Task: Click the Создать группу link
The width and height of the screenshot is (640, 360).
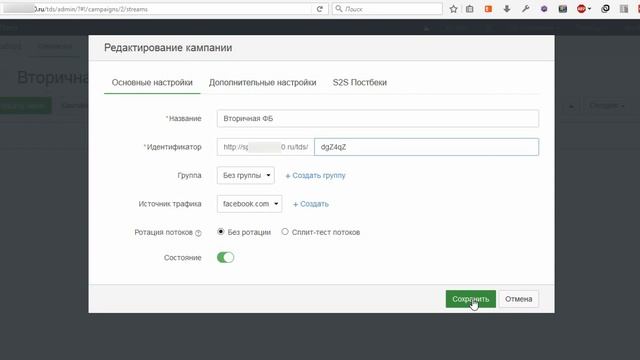Action: [x=316, y=176]
